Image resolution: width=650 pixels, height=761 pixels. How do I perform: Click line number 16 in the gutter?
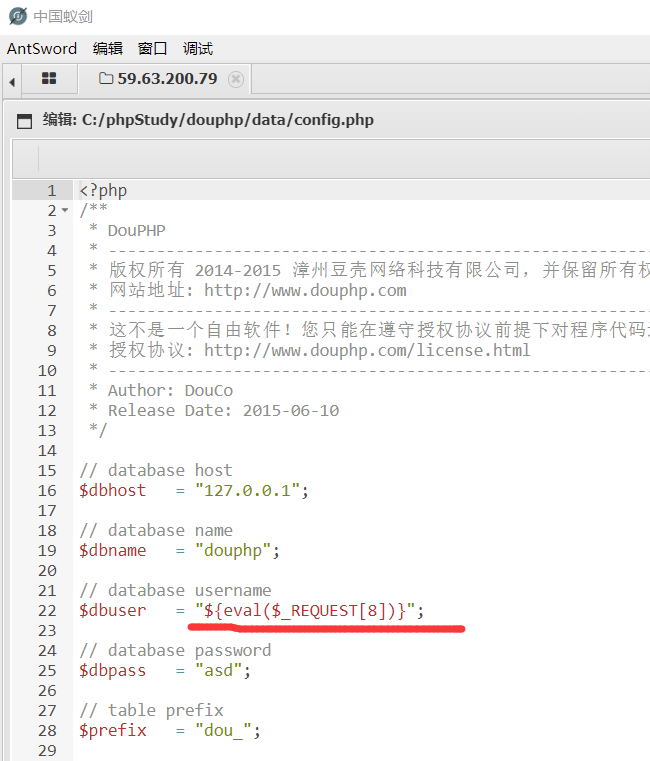point(47,490)
